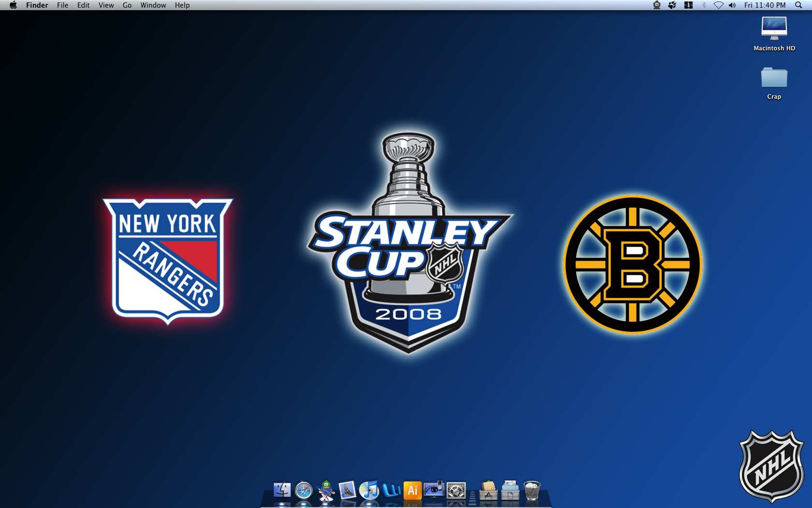Open Finder from the Dock
Screen dimensions: 812x508
tap(282, 491)
